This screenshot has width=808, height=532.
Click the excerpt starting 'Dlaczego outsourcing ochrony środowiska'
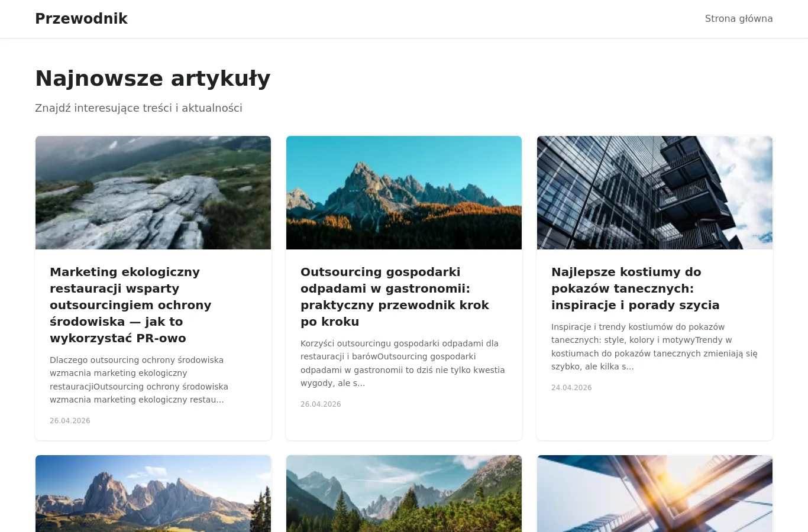pos(139,379)
